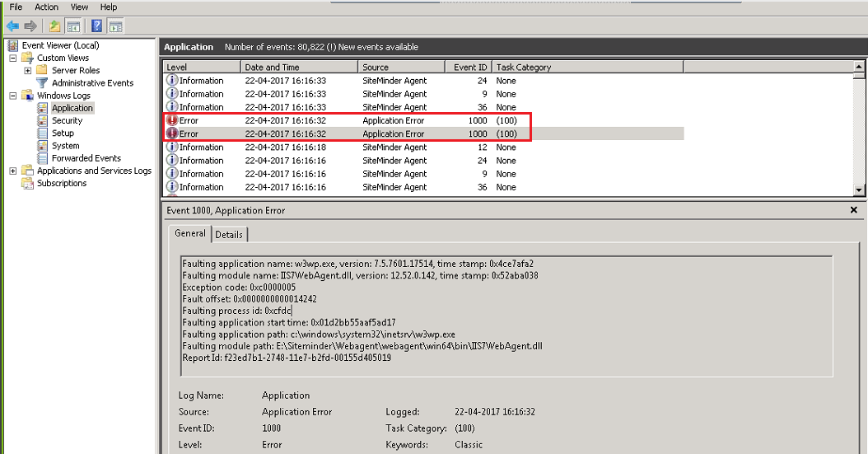Image resolution: width=868 pixels, height=454 pixels.
Task: Expand the Server Roles tree node
Action: pyautogui.click(x=28, y=70)
